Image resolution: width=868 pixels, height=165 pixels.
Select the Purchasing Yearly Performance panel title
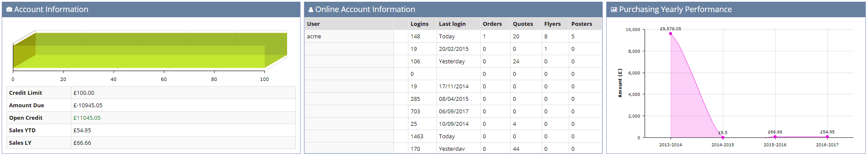(675, 9)
